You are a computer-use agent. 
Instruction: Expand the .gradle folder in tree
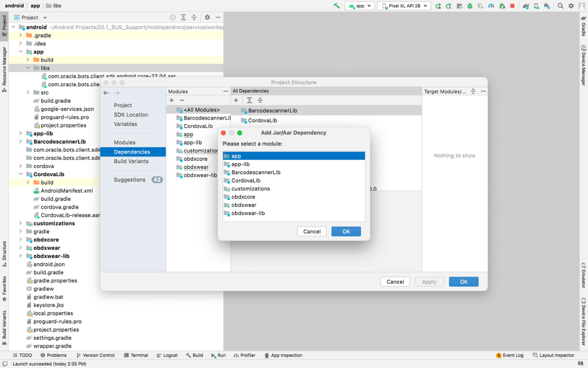(x=20, y=35)
